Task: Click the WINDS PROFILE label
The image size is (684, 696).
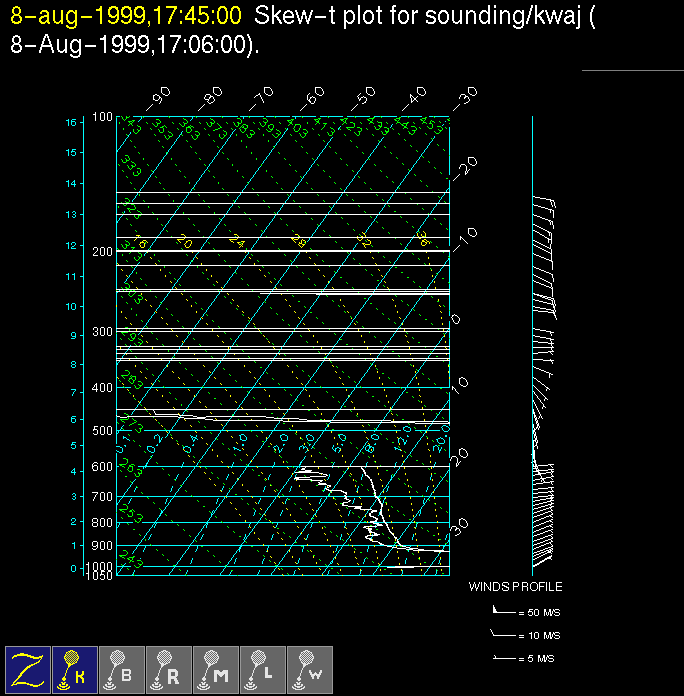Action: coord(515,587)
